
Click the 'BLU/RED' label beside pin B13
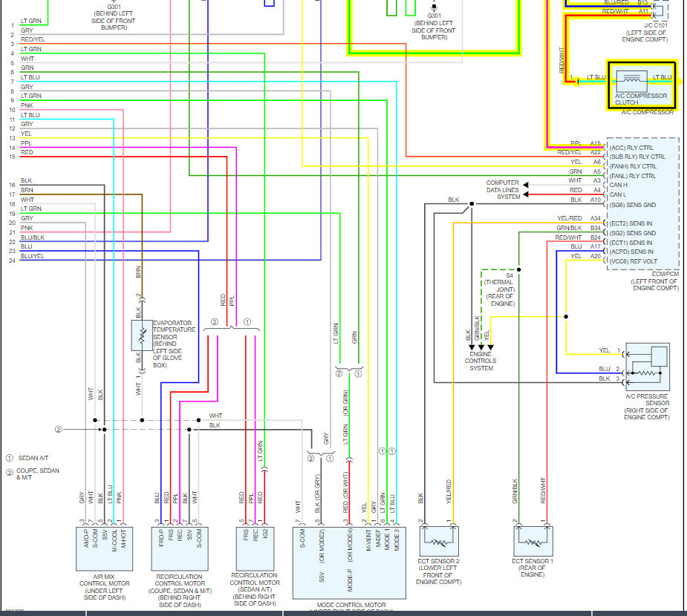click(616, 3)
